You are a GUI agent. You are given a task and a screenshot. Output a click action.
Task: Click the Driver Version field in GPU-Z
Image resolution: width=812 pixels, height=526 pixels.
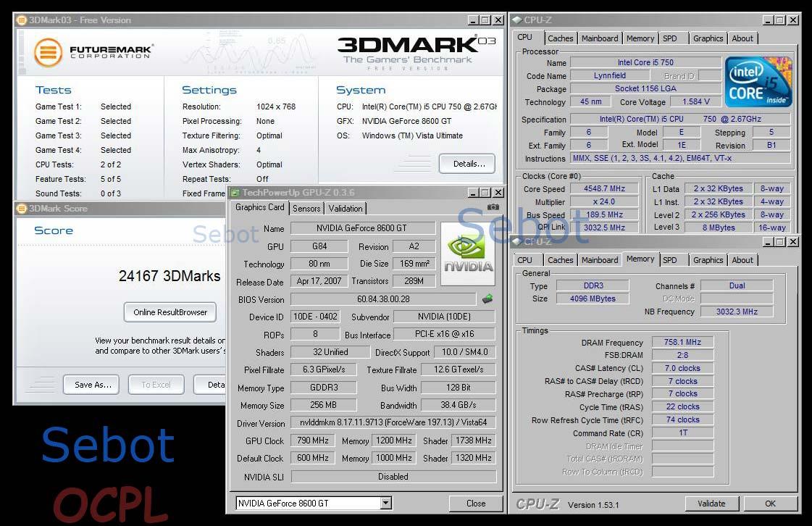pyautogui.click(x=393, y=422)
